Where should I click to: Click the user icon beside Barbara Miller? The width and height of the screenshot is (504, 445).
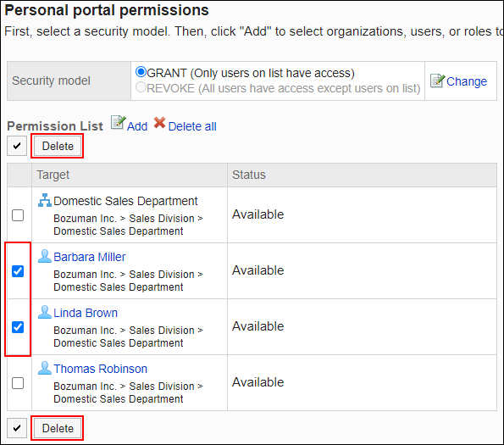45,256
